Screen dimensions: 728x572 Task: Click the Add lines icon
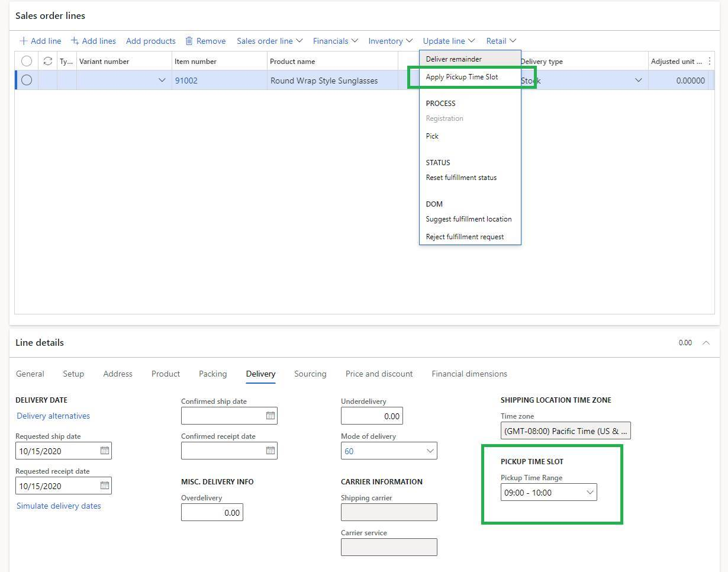[x=76, y=41]
